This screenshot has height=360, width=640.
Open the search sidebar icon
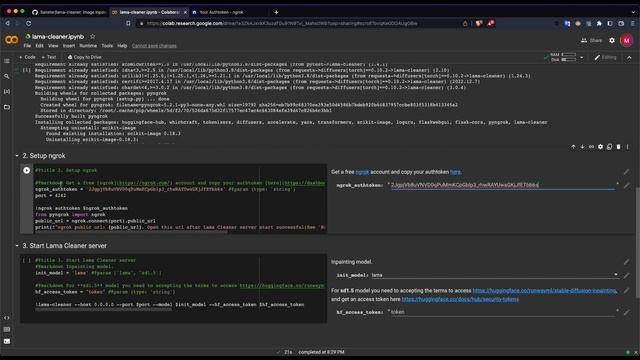pos(7,76)
